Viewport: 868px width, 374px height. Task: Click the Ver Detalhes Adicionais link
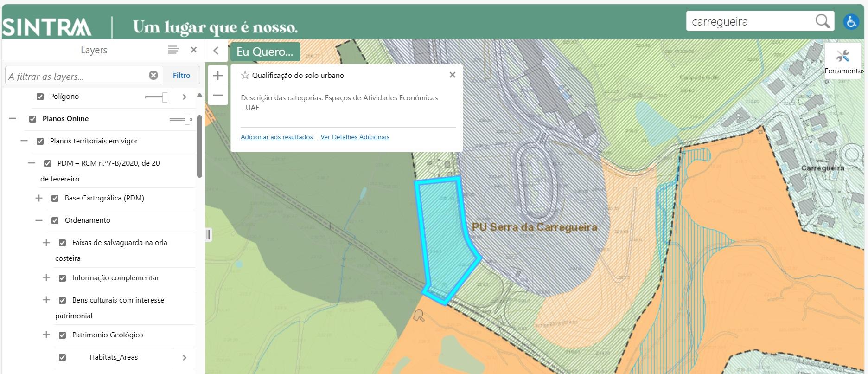coord(355,137)
